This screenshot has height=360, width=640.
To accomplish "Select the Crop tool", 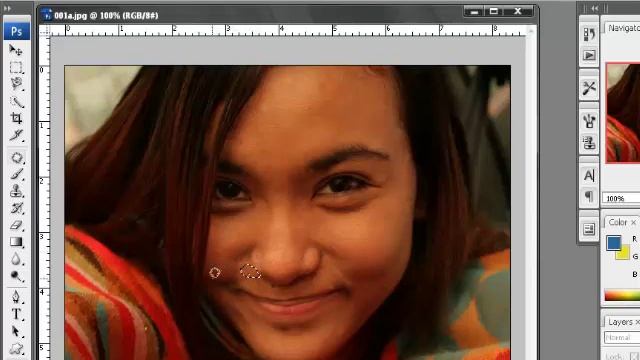I will [16, 118].
